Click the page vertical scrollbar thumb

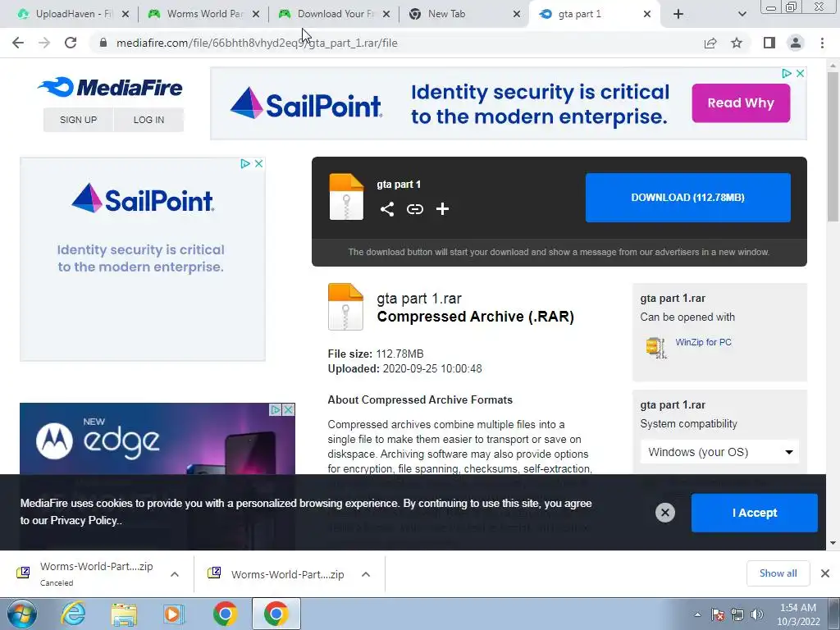(x=833, y=146)
